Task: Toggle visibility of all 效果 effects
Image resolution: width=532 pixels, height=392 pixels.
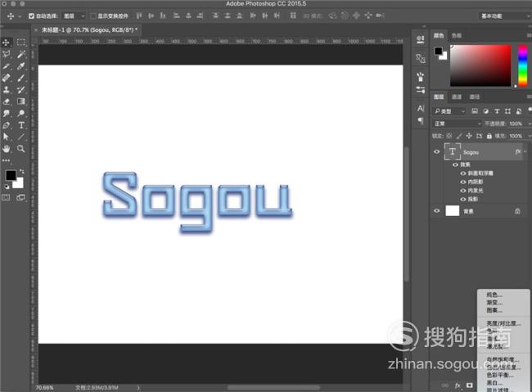Action: (x=455, y=164)
